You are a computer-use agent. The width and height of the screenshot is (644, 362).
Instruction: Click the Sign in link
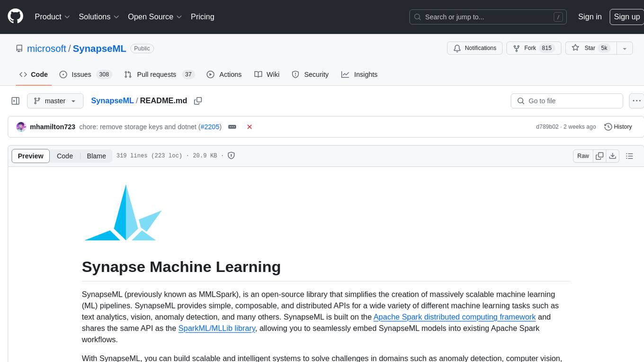(x=590, y=17)
